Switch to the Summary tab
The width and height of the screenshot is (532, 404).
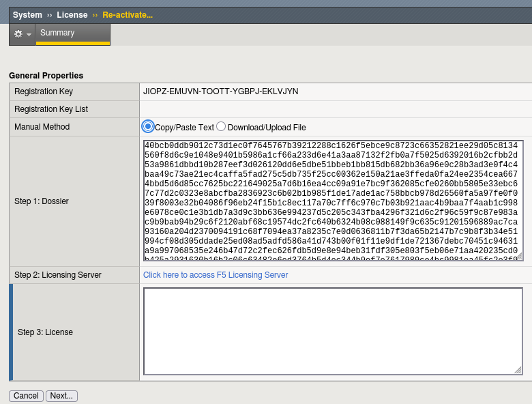(x=72, y=33)
